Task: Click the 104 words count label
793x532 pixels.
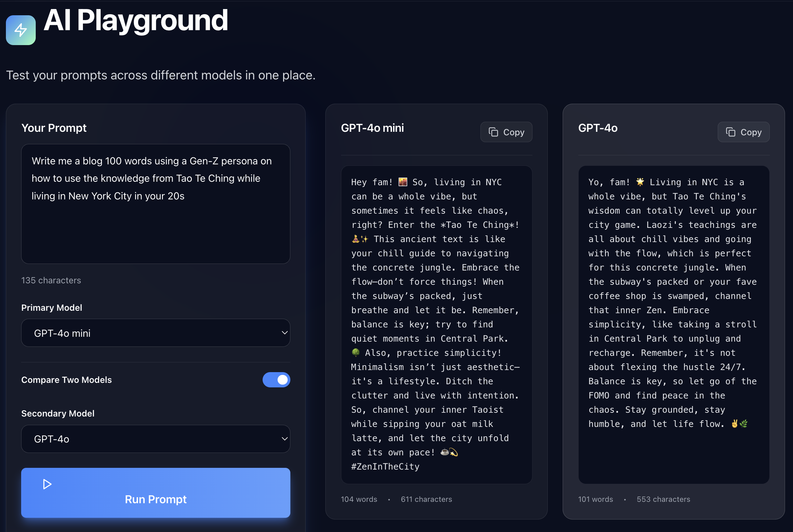Action: pos(359,499)
